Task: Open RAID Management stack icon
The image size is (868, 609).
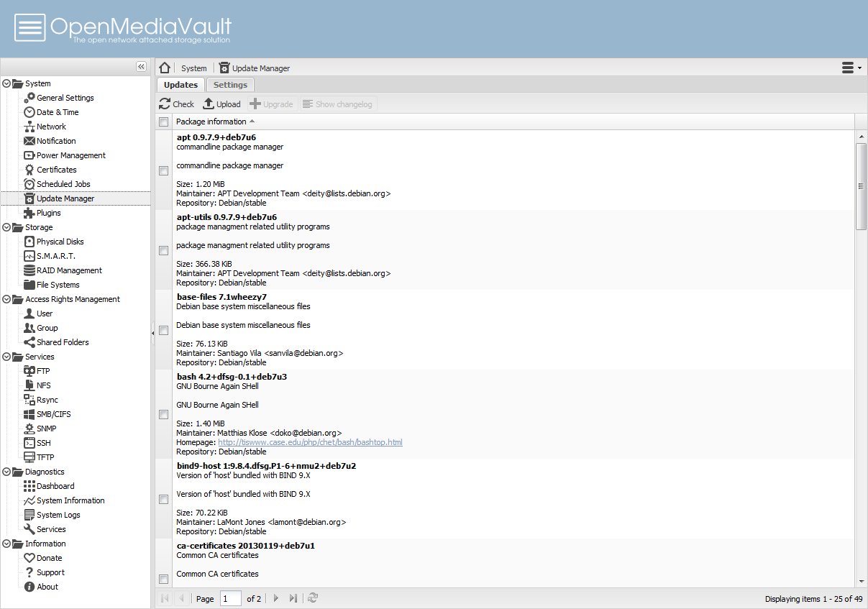Action: [x=29, y=270]
